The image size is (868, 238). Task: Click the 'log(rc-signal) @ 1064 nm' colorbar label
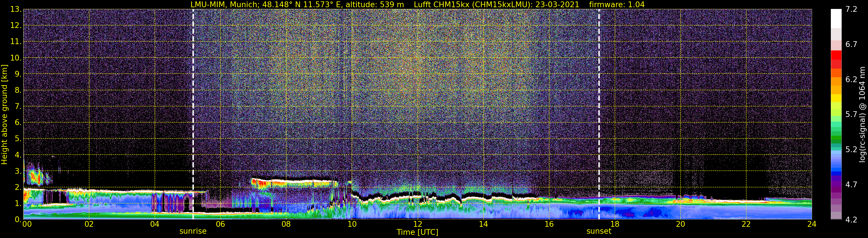coord(862,114)
